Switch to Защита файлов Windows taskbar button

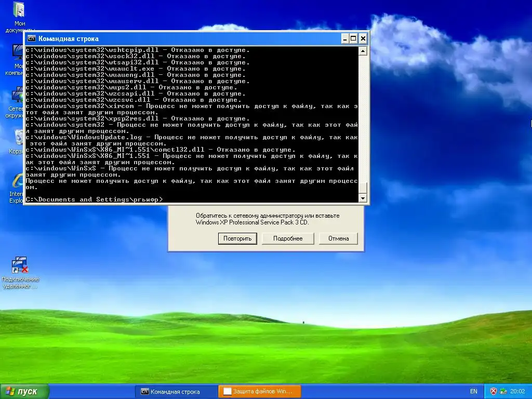click(260, 392)
